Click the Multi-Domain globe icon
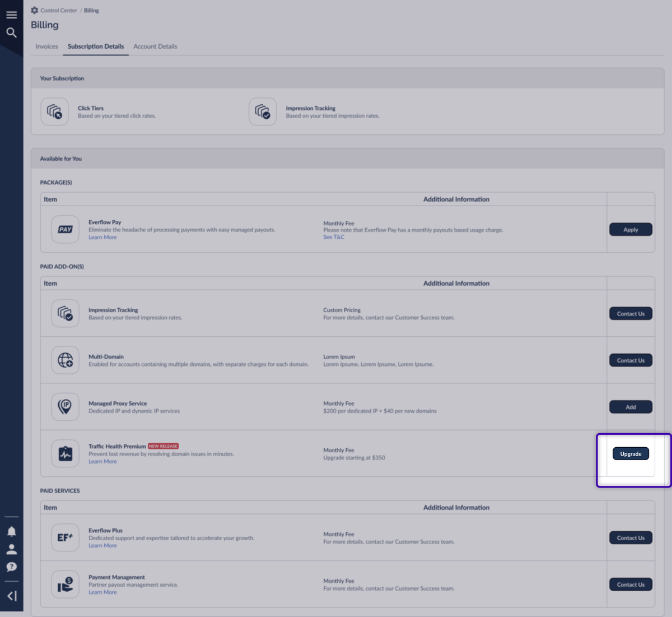 pyautogui.click(x=66, y=360)
